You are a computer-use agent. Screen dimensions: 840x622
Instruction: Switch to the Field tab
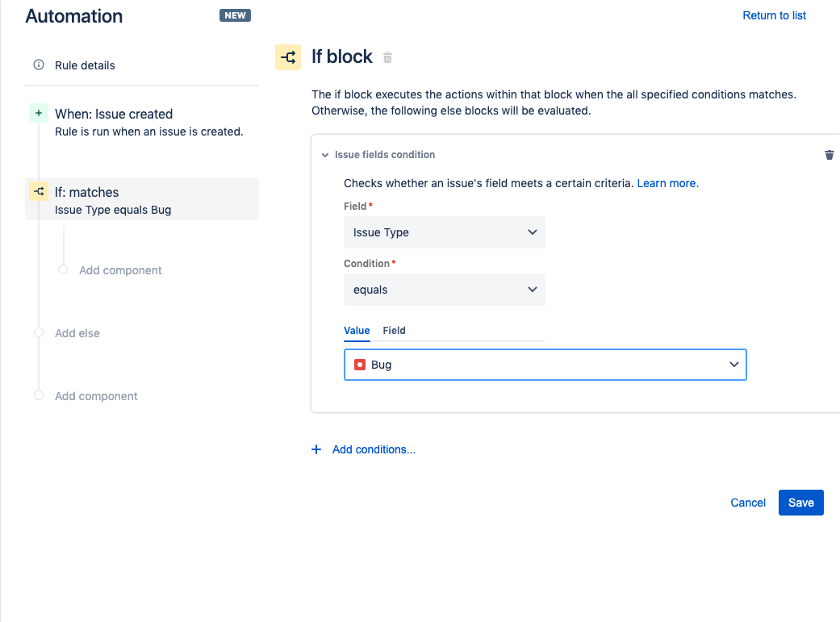(x=394, y=330)
